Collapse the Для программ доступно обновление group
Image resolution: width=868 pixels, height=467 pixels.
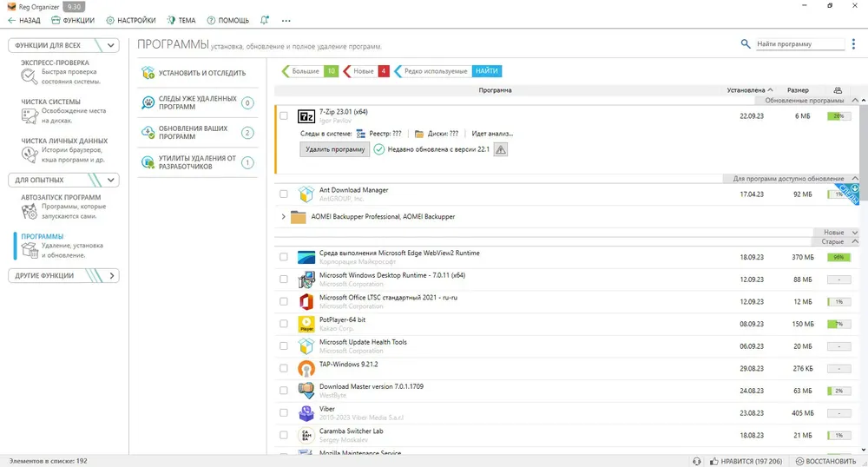[x=855, y=178]
